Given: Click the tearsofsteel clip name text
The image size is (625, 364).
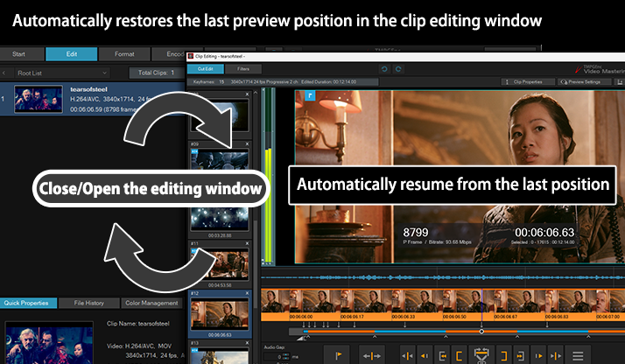Looking at the screenshot, I should click(89, 89).
